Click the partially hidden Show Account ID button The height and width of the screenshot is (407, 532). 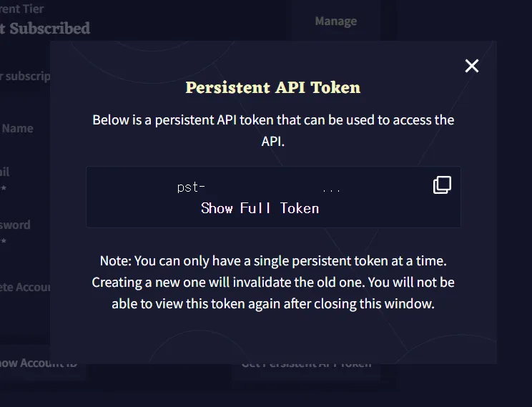(39, 363)
